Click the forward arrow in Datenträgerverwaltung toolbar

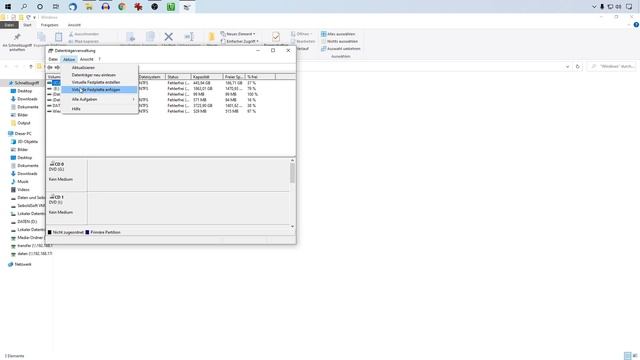pos(57,67)
